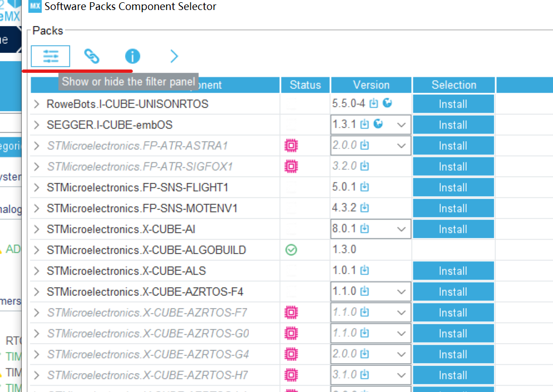Toggle the filter panel visibility
Image resolution: width=553 pixels, height=392 pixels.
[50, 56]
